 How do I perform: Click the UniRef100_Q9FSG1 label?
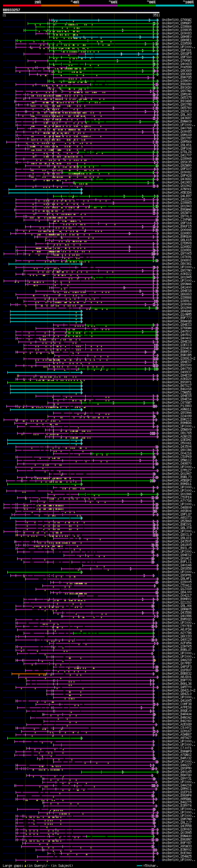point(177,50)
